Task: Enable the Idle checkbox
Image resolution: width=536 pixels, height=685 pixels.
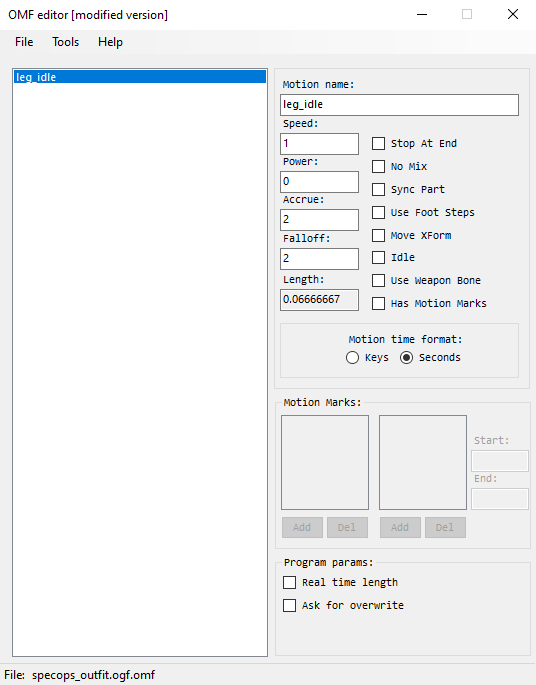Action: click(378, 257)
